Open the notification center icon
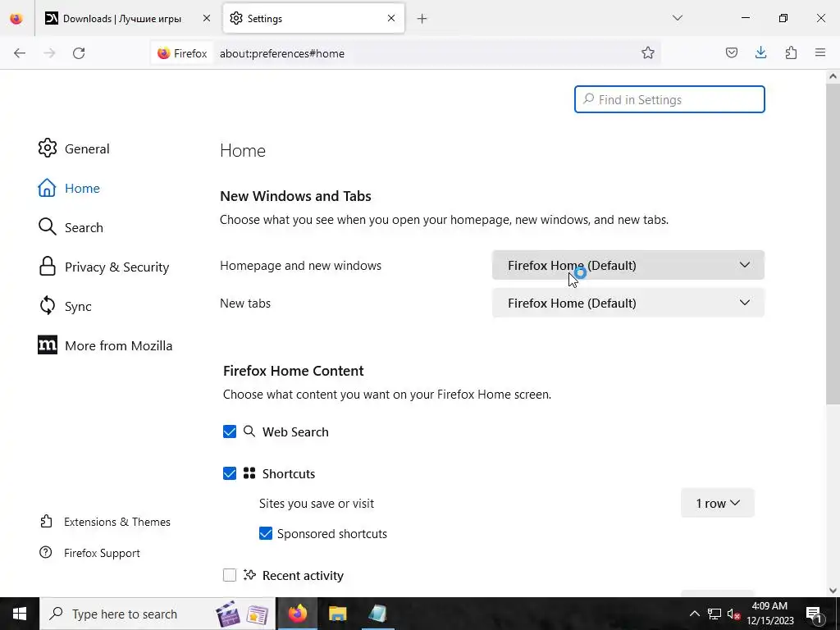The image size is (840, 630). click(814, 614)
